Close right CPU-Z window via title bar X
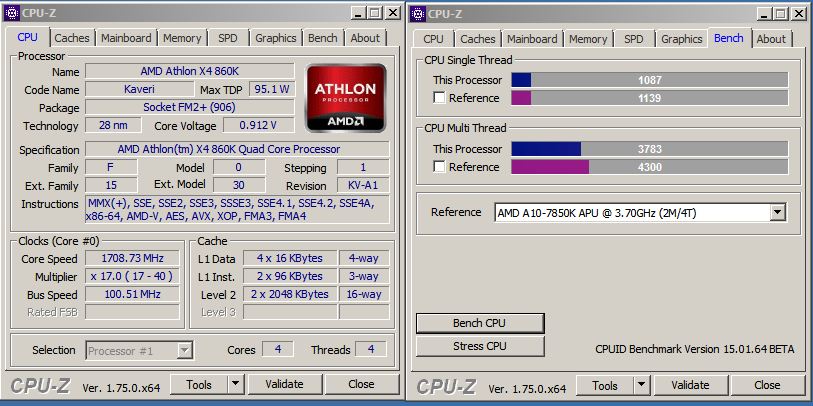813x406 pixels. tap(799, 13)
